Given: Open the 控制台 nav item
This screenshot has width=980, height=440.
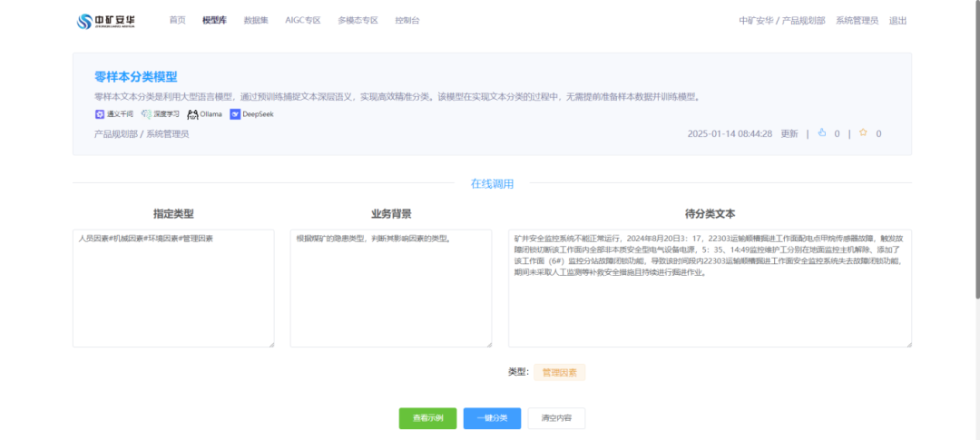Looking at the screenshot, I should (407, 21).
